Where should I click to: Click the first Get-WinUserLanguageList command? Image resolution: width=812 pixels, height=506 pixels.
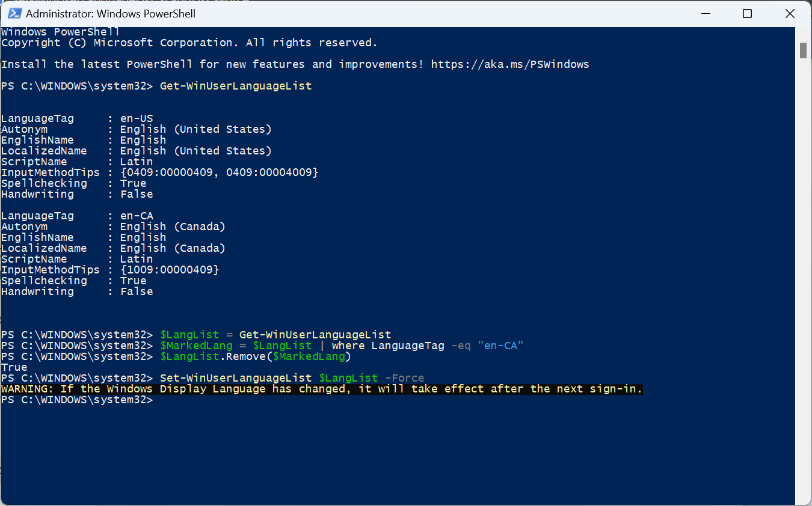tap(236, 86)
